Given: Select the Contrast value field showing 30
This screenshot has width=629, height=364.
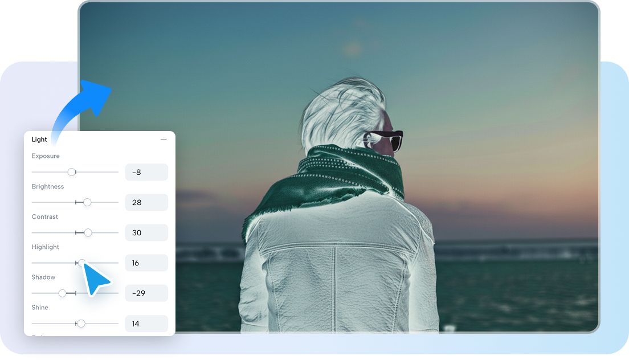Looking at the screenshot, I should 146,232.
